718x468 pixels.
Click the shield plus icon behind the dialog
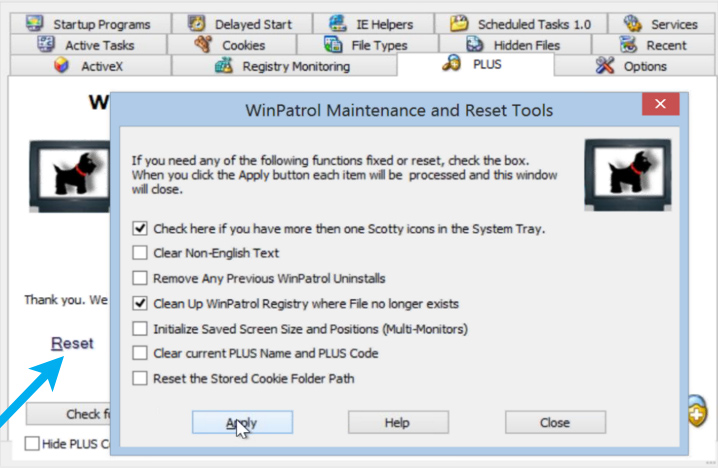pos(697,411)
